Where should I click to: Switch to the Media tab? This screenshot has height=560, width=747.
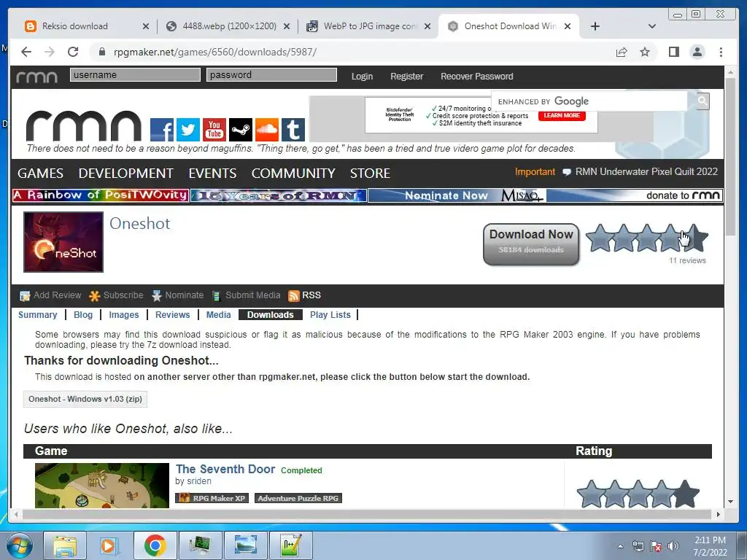pyautogui.click(x=219, y=315)
